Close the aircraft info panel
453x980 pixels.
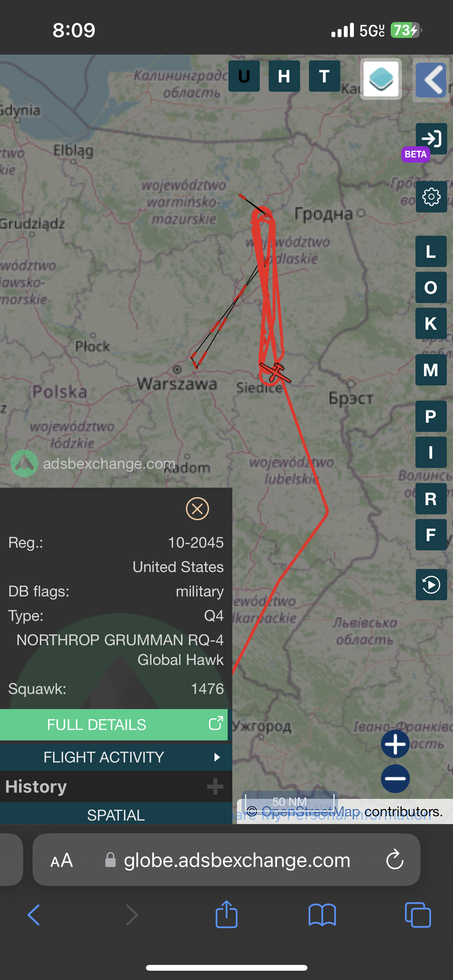pos(197,509)
